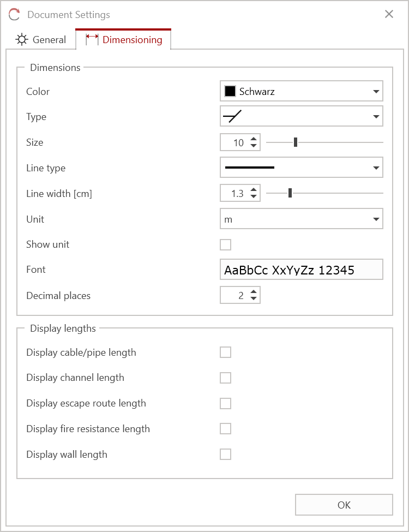
Task: Expand the Line type dropdown
Action: tap(376, 167)
